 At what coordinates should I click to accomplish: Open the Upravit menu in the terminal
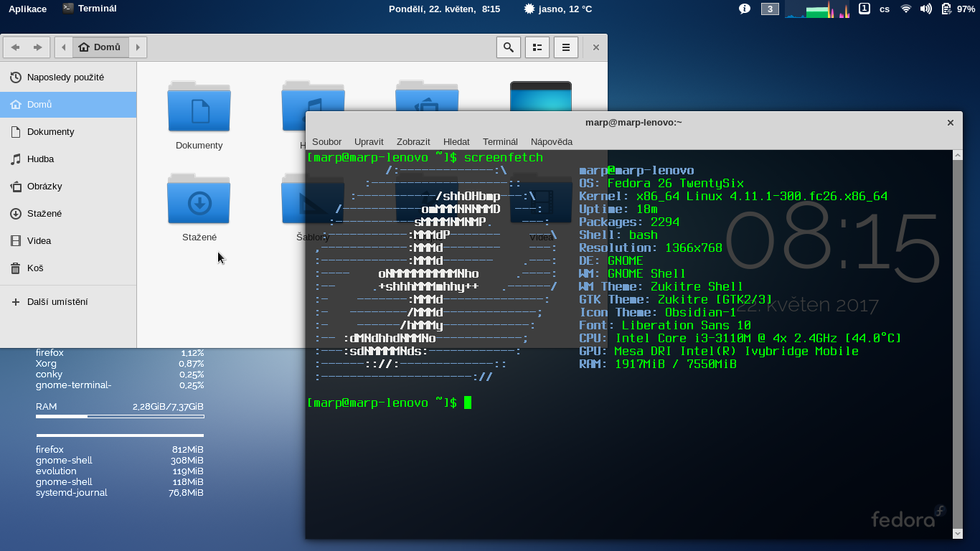pos(369,141)
